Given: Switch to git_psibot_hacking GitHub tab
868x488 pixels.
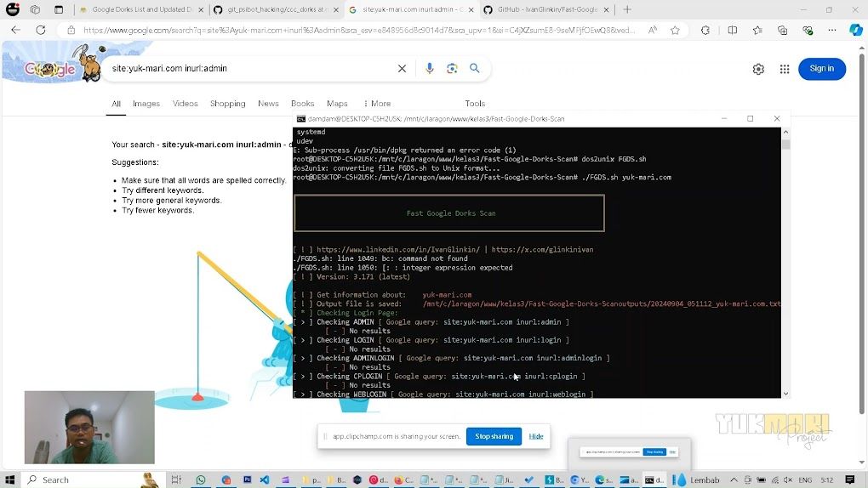Looking at the screenshot, I should point(274,9).
